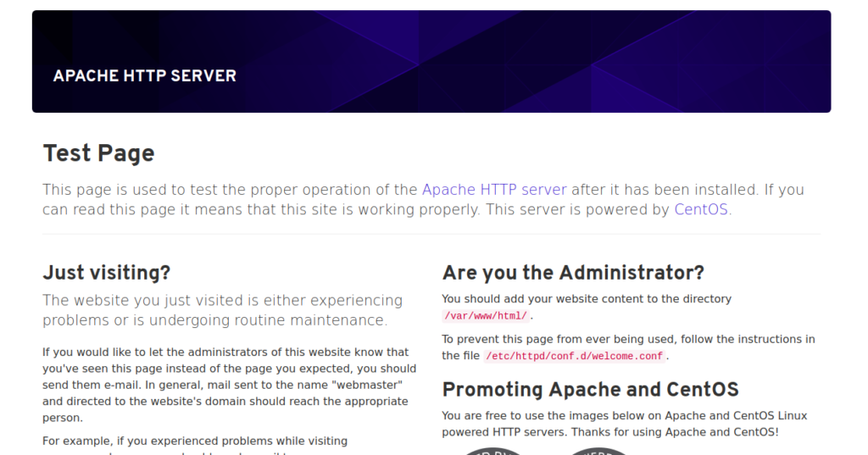Click the sentence To prevent this page from ever being used
This screenshot has width=868, height=455.
coord(628,347)
